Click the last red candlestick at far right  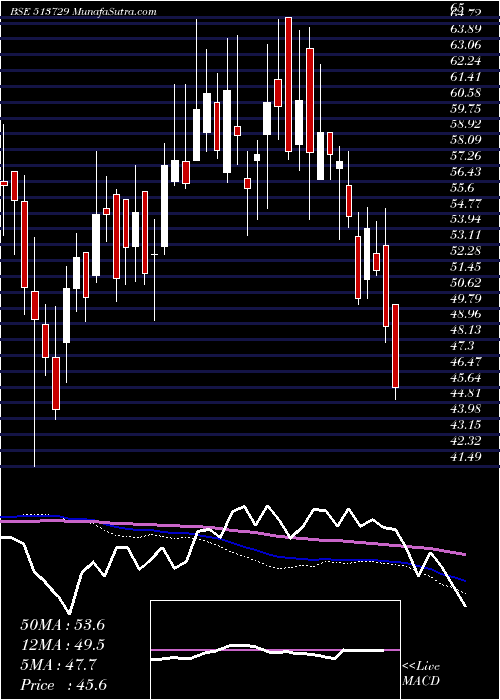pyautogui.click(x=396, y=346)
